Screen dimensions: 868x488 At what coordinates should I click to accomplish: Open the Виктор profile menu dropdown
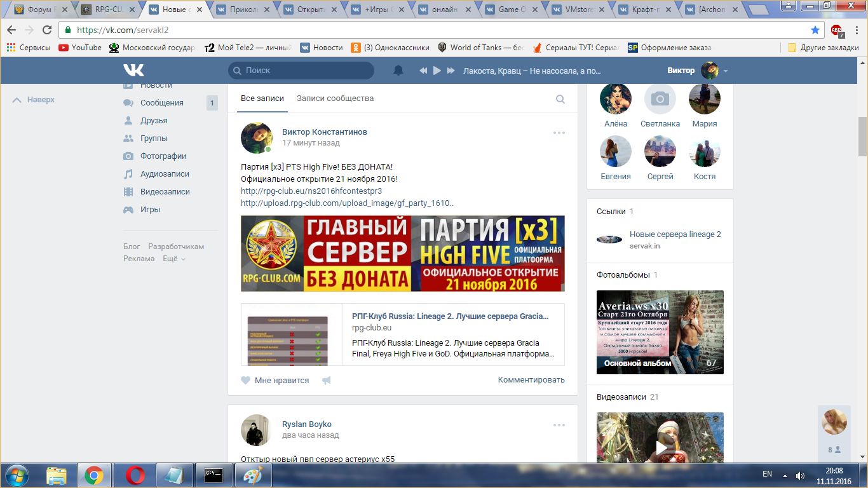(698, 71)
